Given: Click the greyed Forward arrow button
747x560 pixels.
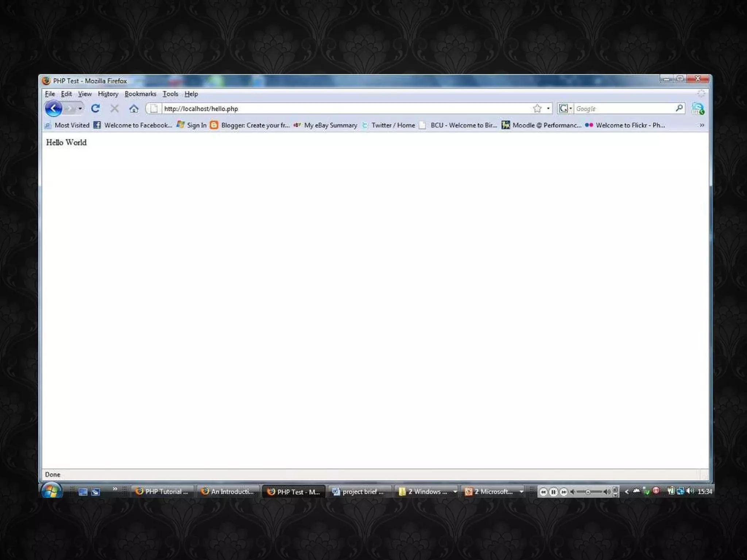Looking at the screenshot, I should pos(69,109).
